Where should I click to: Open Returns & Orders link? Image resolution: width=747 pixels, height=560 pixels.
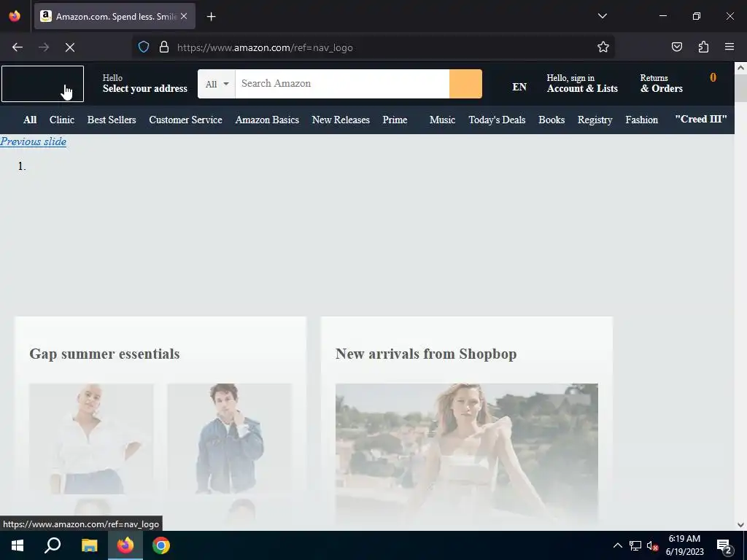click(661, 83)
